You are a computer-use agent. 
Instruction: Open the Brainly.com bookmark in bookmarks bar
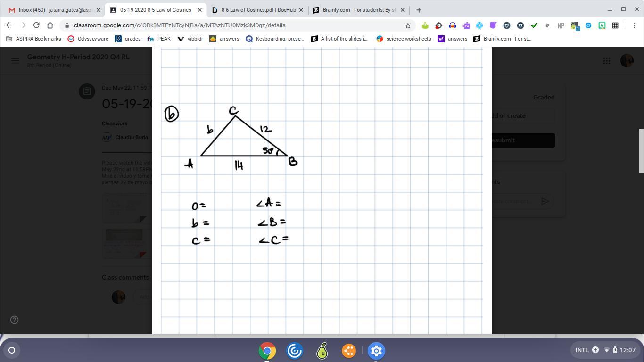tap(503, 39)
